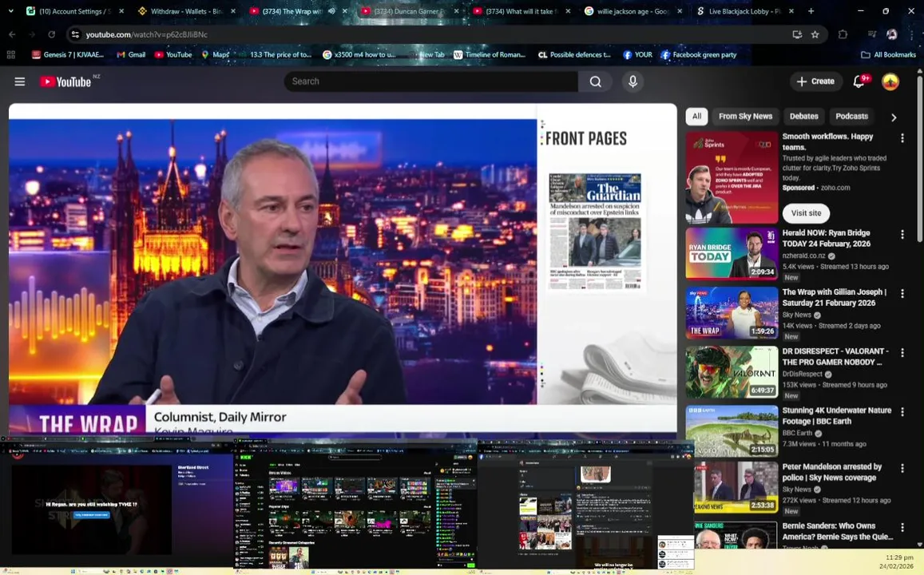
Task: Open a new browser tab
Action: coord(811,11)
